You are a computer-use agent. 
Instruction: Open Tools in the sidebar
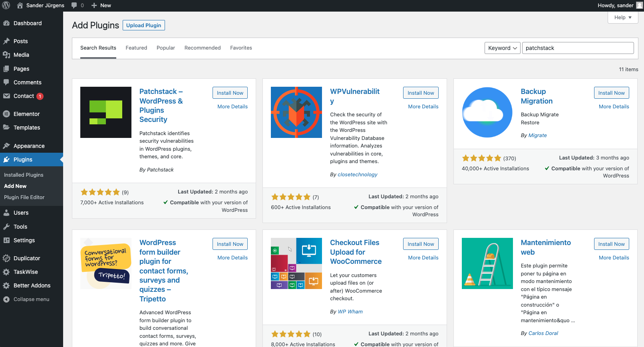(x=32, y=227)
